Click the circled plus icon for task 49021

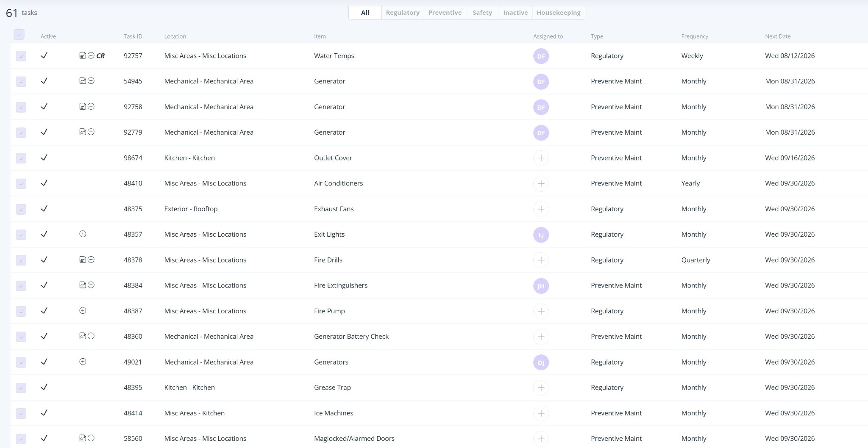[83, 362]
